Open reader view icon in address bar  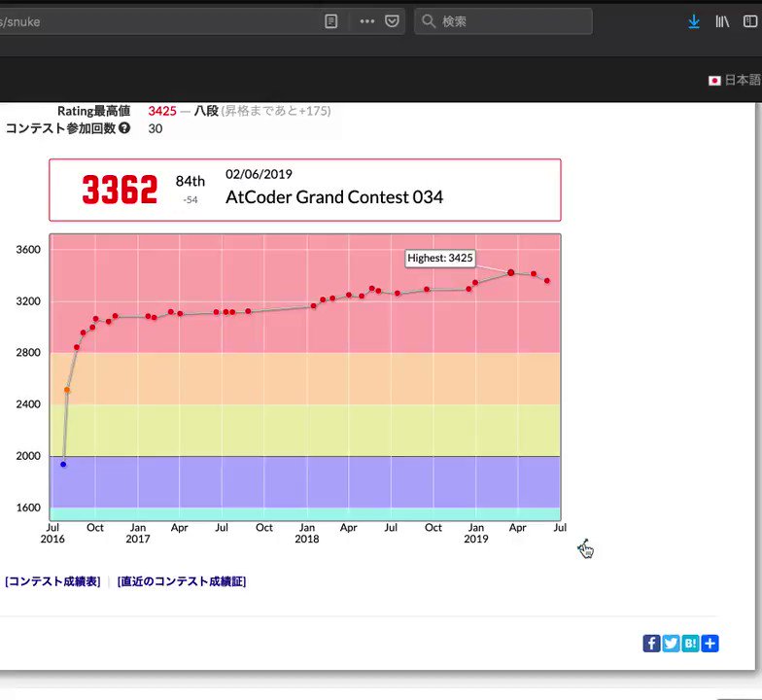(x=330, y=21)
